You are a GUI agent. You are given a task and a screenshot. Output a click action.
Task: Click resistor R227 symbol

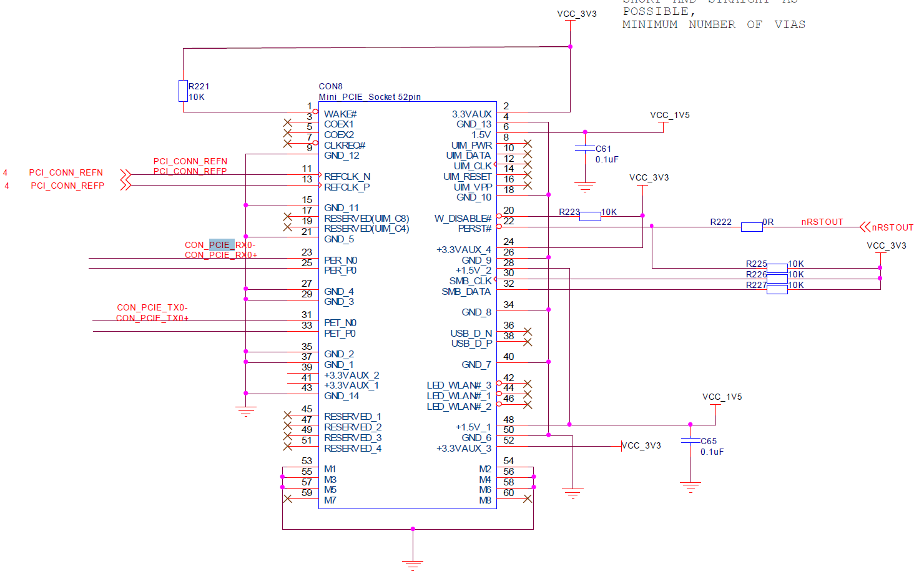777,289
